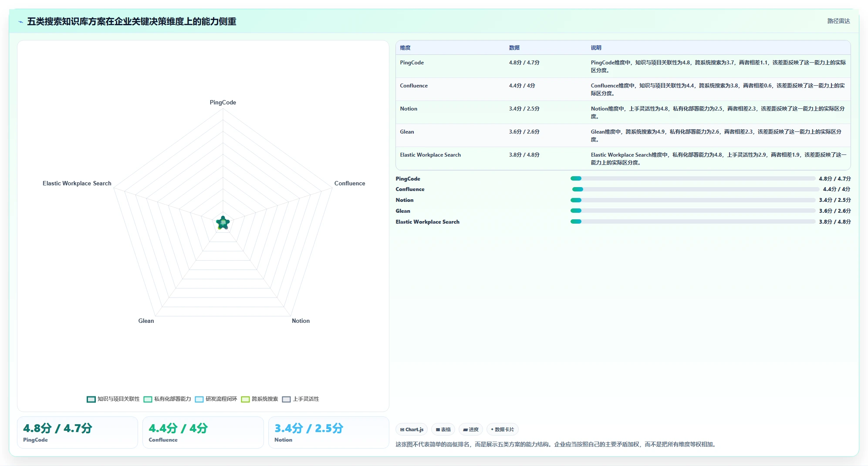Toggle the 知识与项目关联性 legend series

(x=113, y=399)
